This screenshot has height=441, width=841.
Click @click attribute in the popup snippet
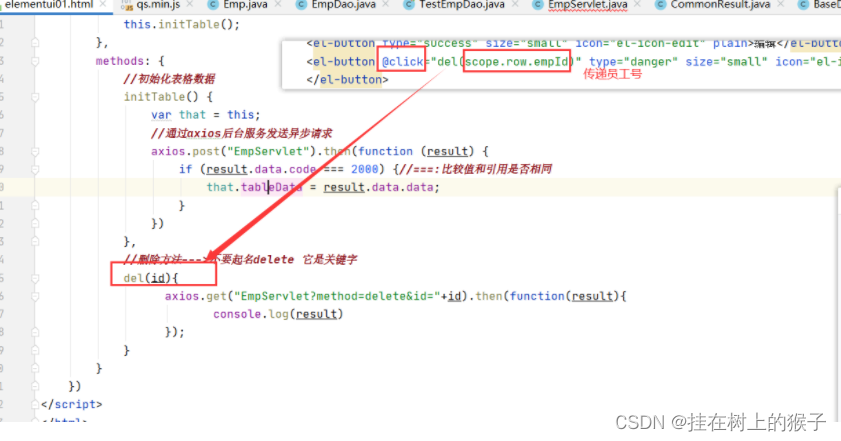pyautogui.click(x=403, y=62)
